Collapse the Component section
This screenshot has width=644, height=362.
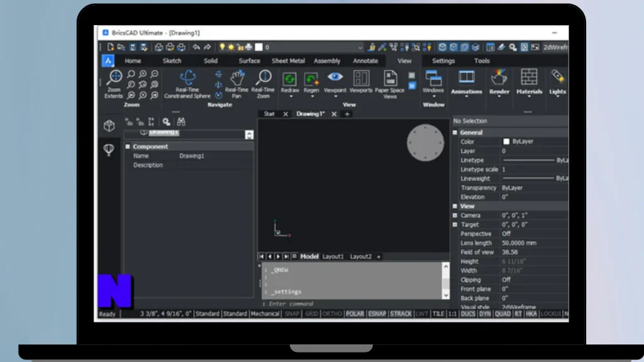click(x=128, y=146)
